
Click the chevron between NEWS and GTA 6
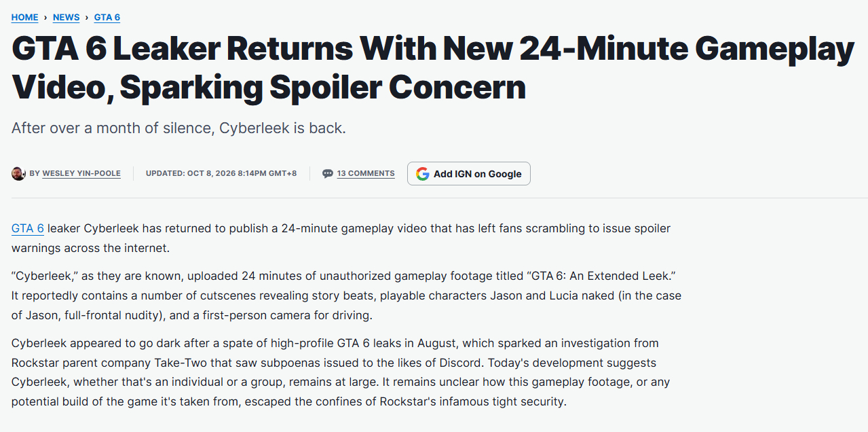click(87, 17)
